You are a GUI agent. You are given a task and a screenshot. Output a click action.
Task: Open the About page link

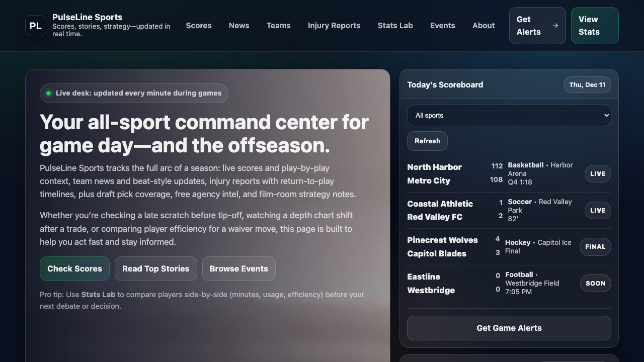click(x=484, y=26)
